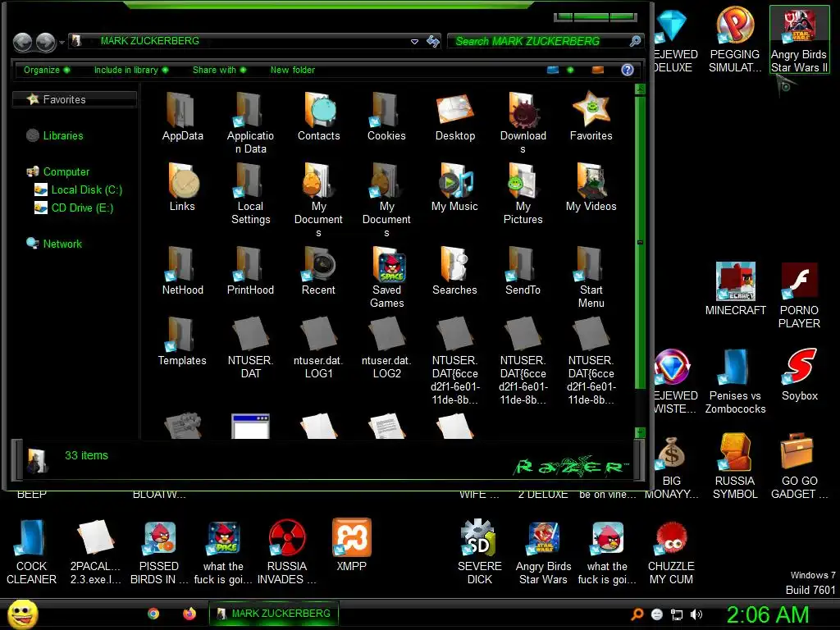This screenshot has width=840, height=630.
Task: Select the NTUSER.DAT file
Action: click(x=250, y=348)
